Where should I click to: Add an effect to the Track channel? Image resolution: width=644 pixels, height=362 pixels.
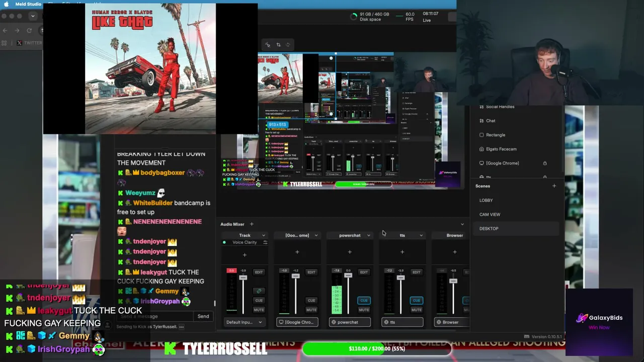tap(245, 255)
